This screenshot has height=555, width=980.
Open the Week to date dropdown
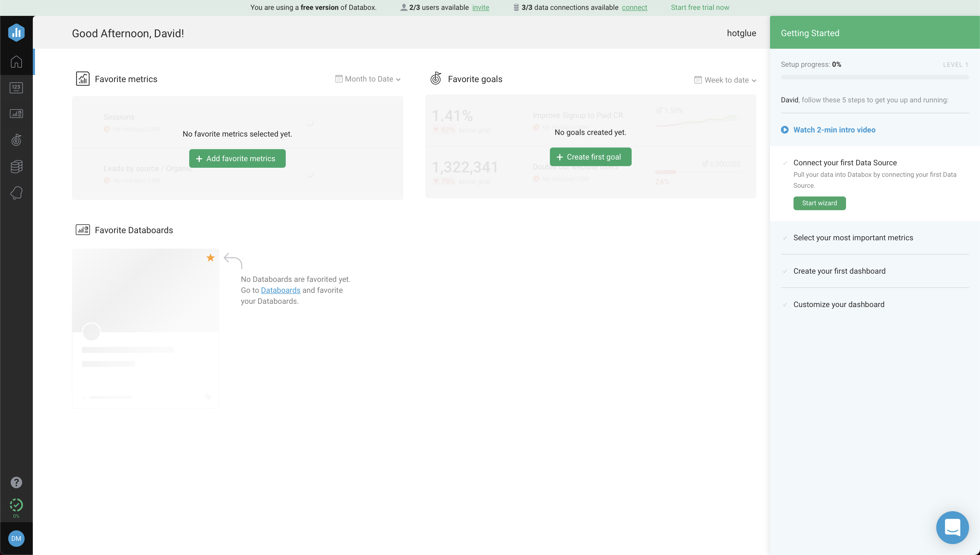(725, 80)
